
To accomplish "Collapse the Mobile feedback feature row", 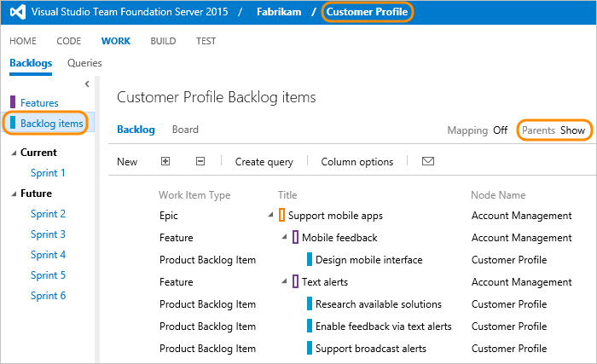I will 284,237.
